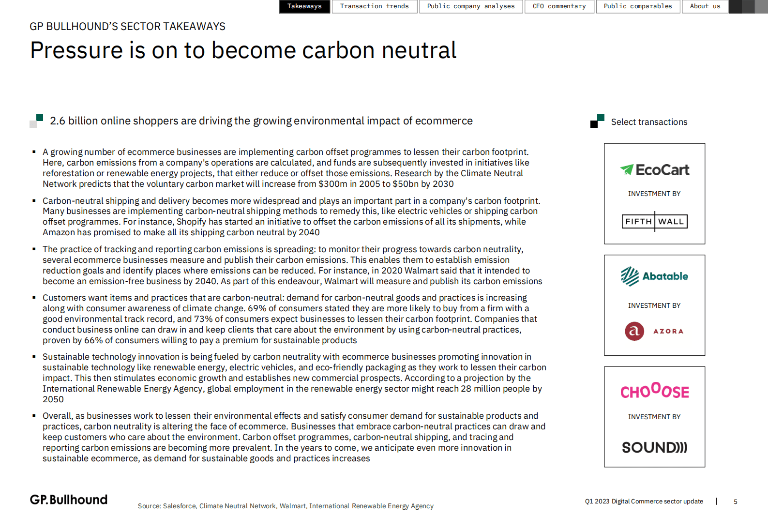The height and width of the screenshot is (532, 768).
Task: Open the Takeaways tab
Action: point(304,6)
